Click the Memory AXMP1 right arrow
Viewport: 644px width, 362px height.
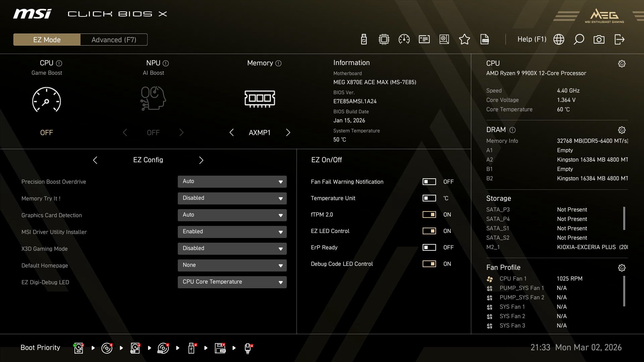pos(288,132)
